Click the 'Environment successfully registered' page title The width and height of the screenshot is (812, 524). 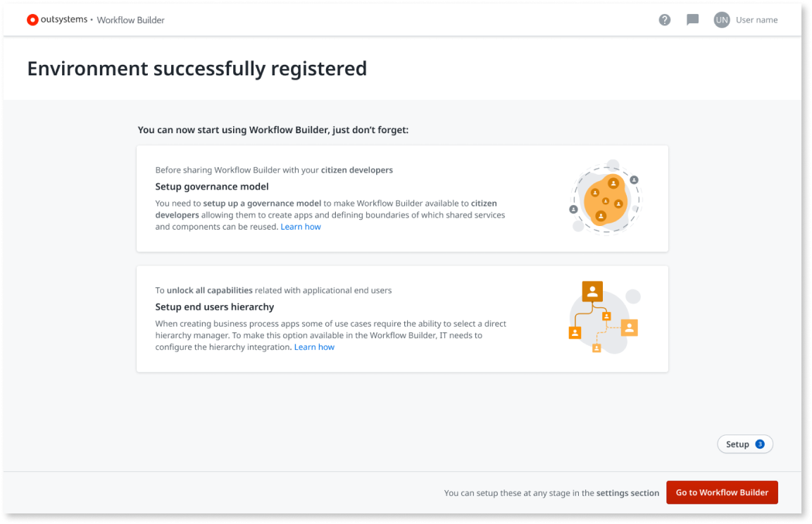196,68
